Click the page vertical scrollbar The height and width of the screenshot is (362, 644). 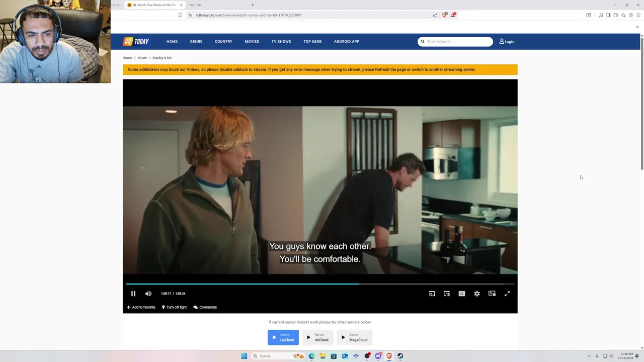tap(641, 103)
